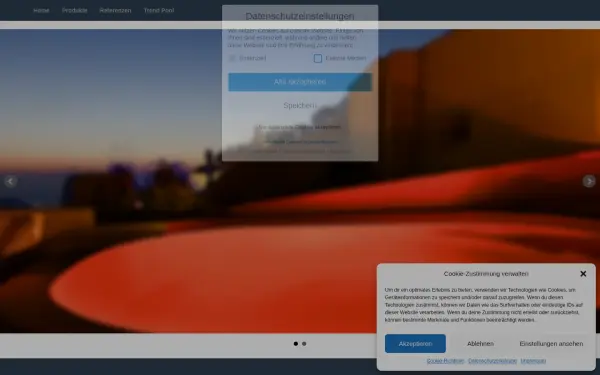
Task: Click the Cookie-Zustimmung verwalten title text
Action: click(x=486, y=274)
